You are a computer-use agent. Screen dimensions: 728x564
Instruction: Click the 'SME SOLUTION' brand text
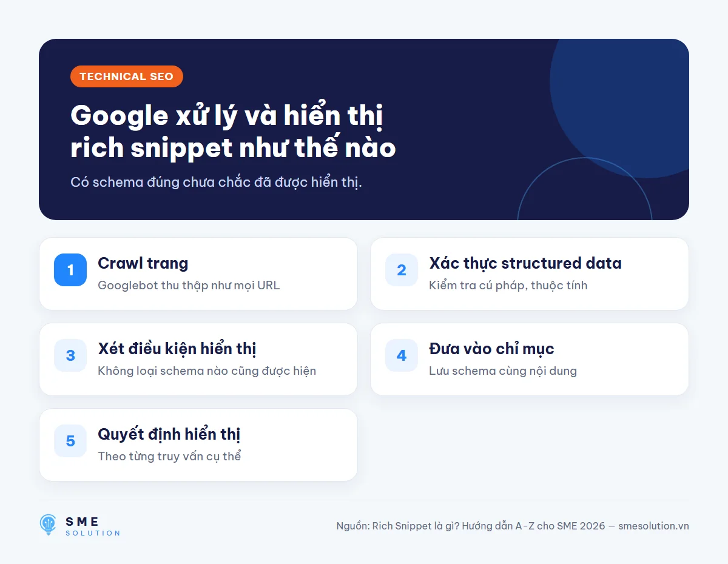[x=93, y=526]
